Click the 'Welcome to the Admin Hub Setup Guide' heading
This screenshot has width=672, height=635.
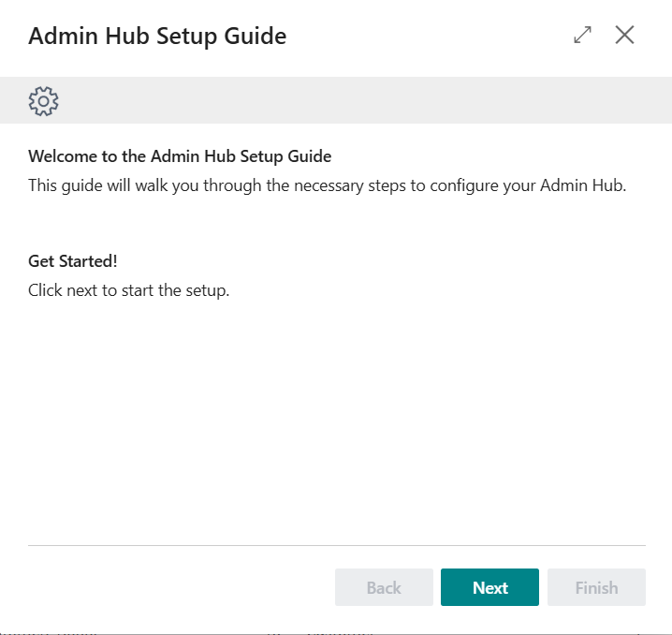(180, 156)
